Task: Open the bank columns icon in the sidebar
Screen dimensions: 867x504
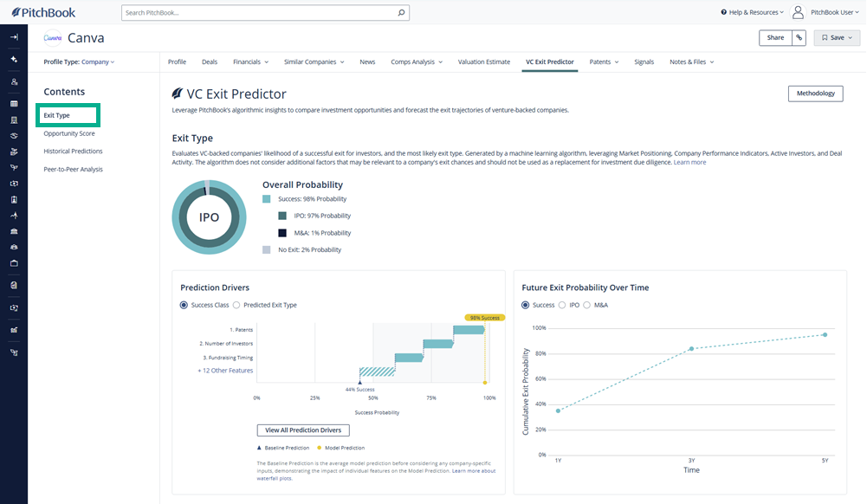Action: tap(14, 231)
